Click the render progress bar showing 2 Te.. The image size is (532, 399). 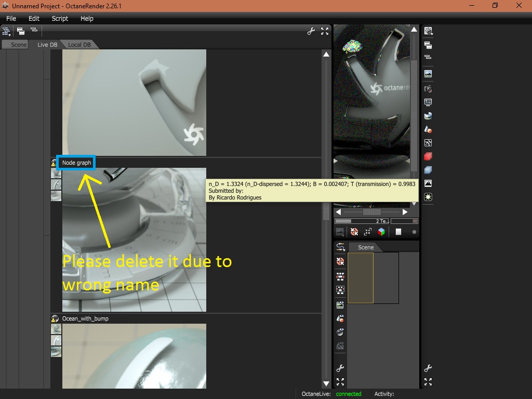pos(362,221)
